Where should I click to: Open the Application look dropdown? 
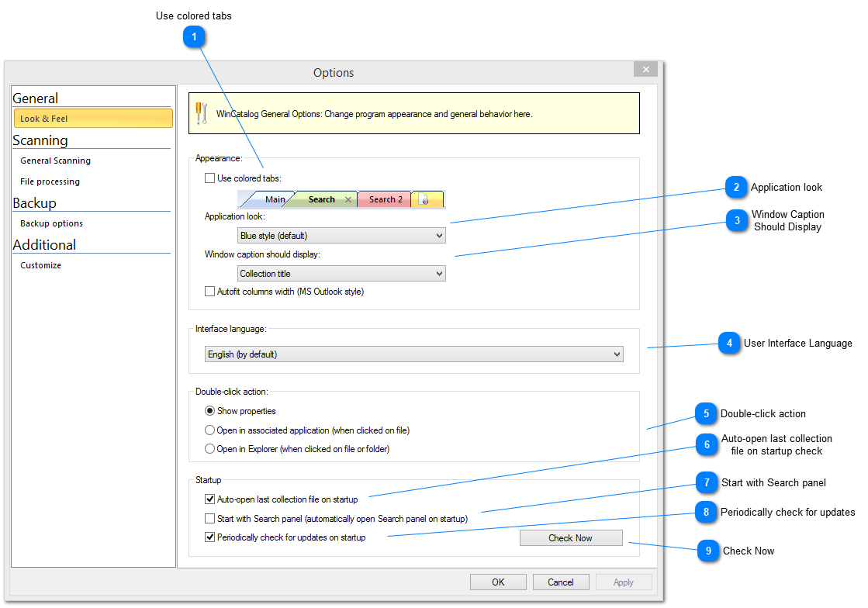click(341, 236)
